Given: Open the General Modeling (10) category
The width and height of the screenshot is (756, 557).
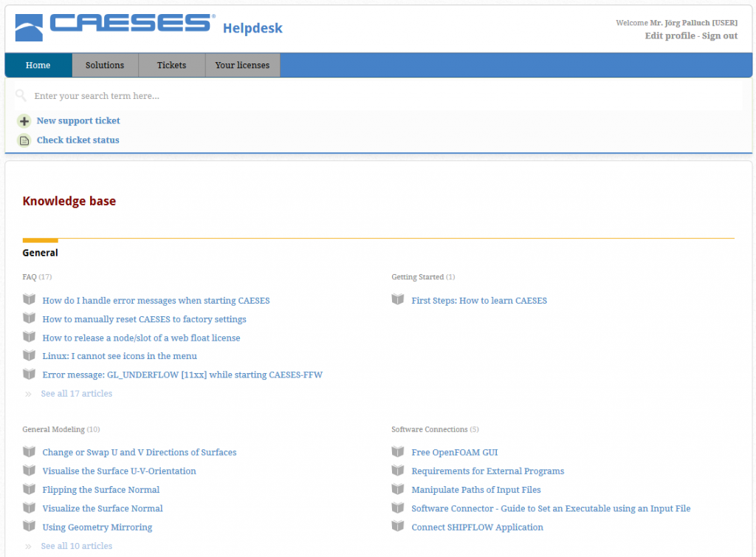Looking at the screenshot, I should point(61,429).
